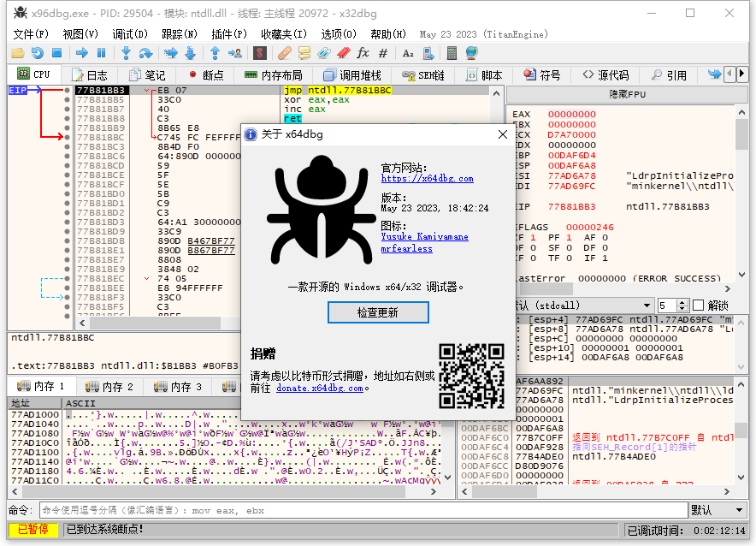The width and height of the screenshot is (756, 546).
Task: Open the Yusuke Kamiyamane link
Action: 424,236
